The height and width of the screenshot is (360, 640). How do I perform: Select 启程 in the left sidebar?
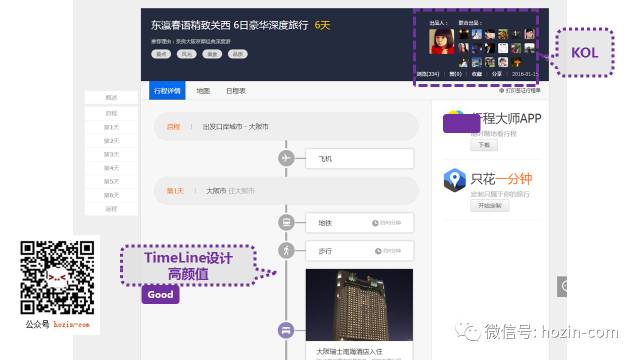point(111,113)
